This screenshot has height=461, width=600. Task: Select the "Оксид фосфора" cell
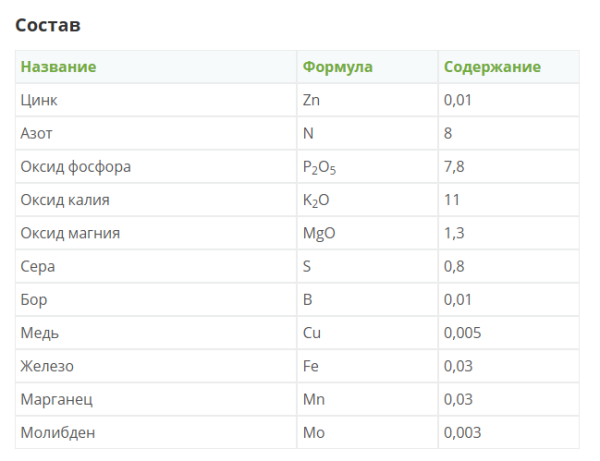76,166
